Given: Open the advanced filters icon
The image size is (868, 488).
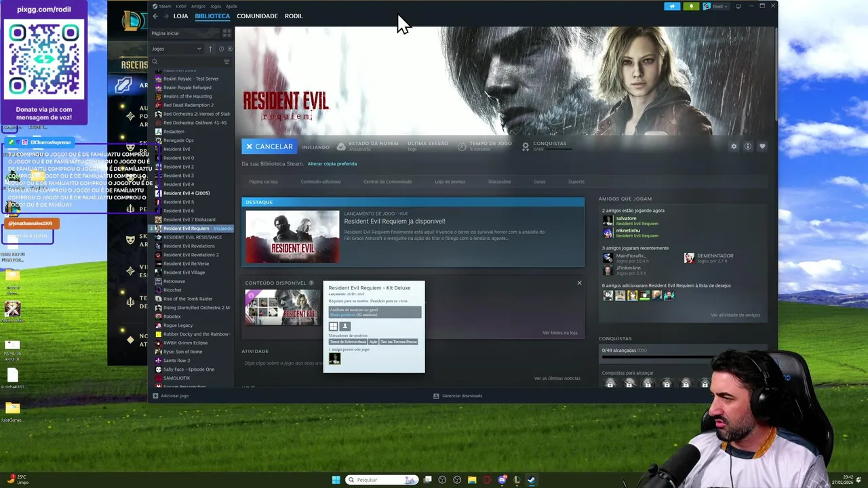Looking at the screenshot, I should pos(226,62).
